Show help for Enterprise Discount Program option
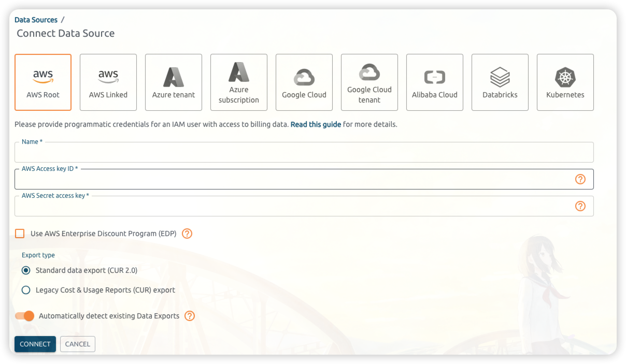 click(x=187, y=234)
